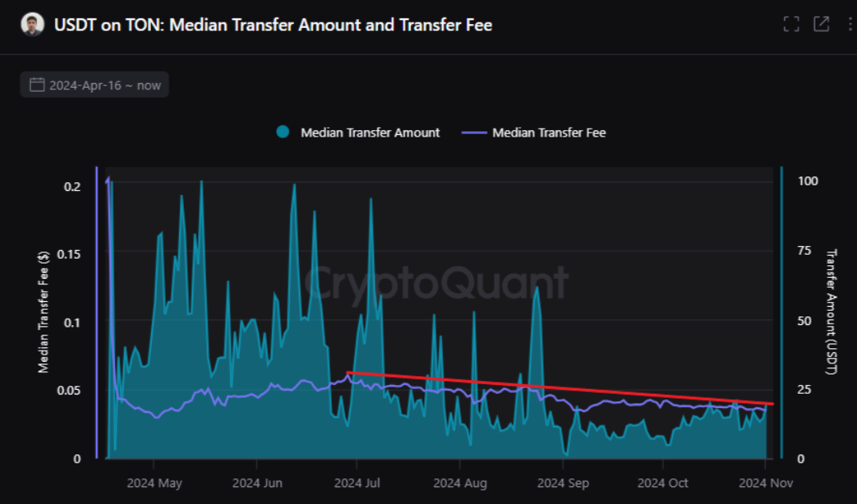Enter fullscreen mode for the chart
The image size is (857, 504).
pyautogui.click(x=791, y=24)
